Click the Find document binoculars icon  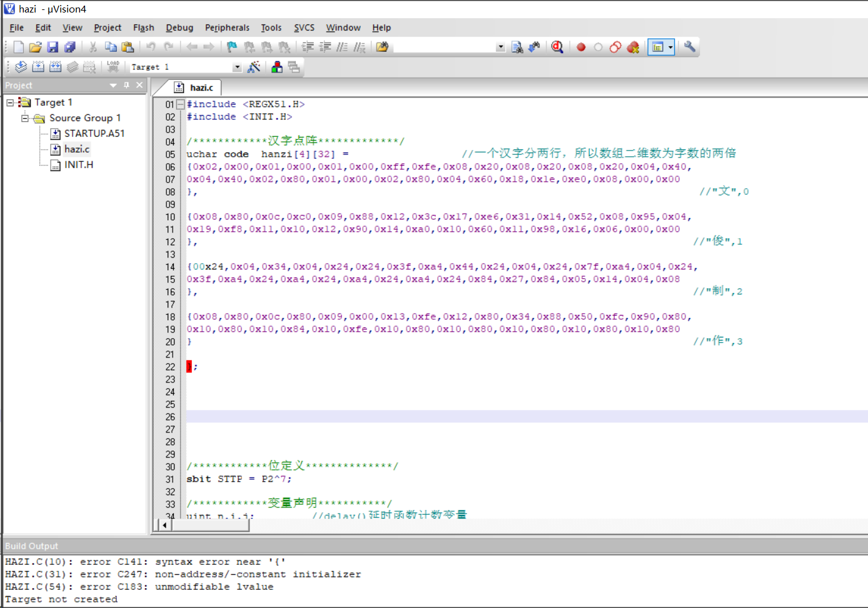[x=517, y=47]
